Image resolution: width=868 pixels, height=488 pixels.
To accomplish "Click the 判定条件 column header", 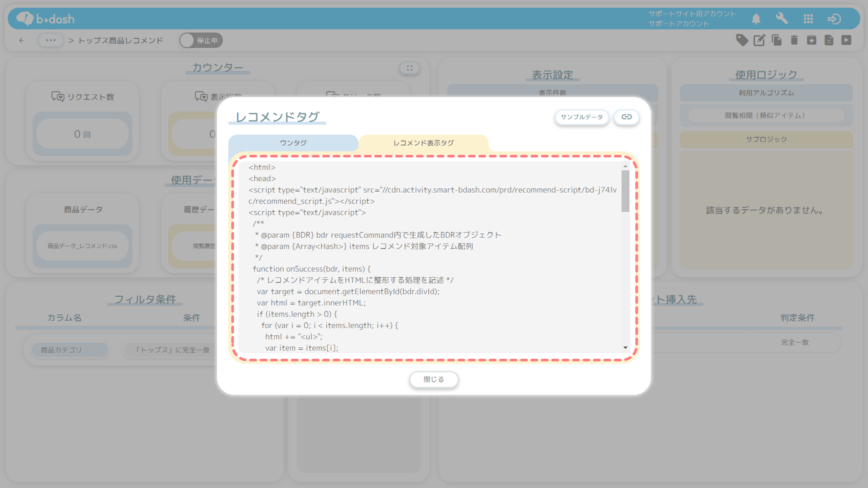I will 798,318.
